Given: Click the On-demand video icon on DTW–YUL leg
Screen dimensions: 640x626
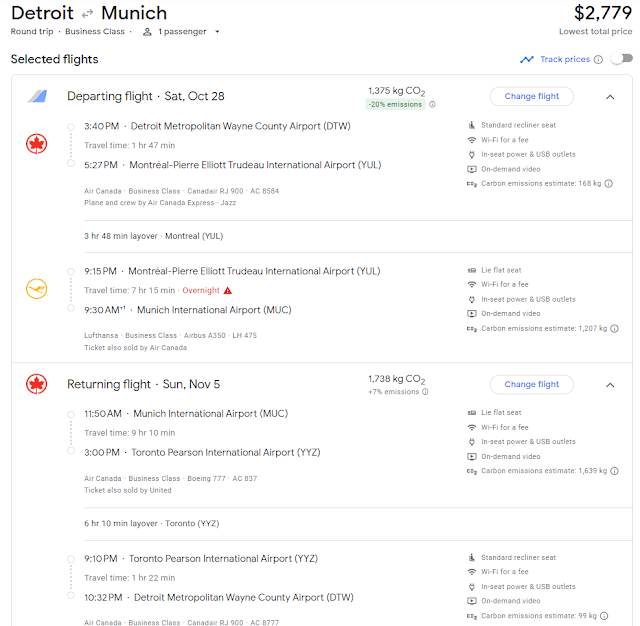Looking at the screenshot, I should coord(471,169).
